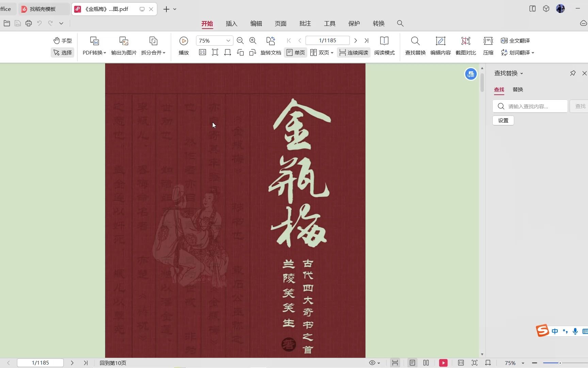588x368 pixels.
Task: Click the page number field 1/1185 in ribbon
Action: coord(327,41)
